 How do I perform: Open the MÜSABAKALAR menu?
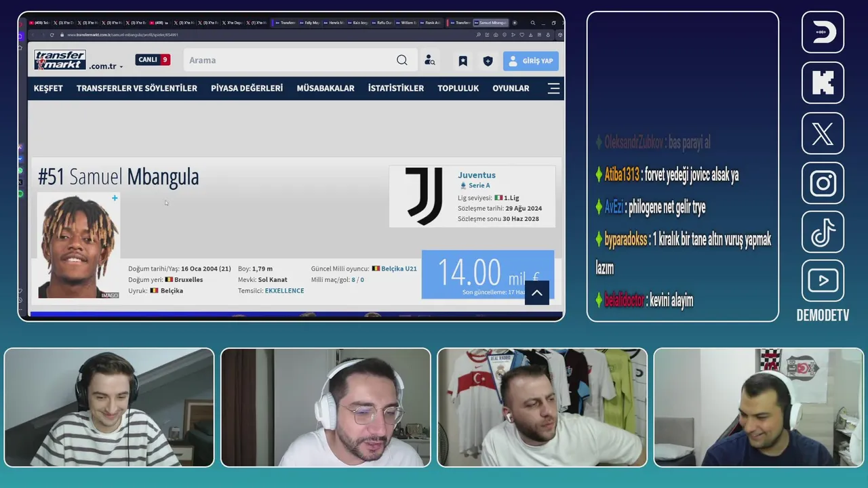pos(325,88)
